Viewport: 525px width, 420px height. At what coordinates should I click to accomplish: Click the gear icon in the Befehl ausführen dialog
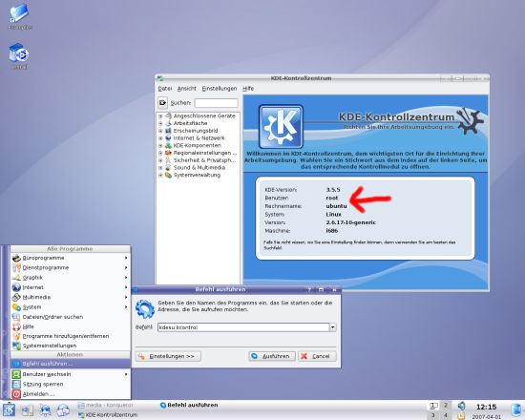pos(145,309)
